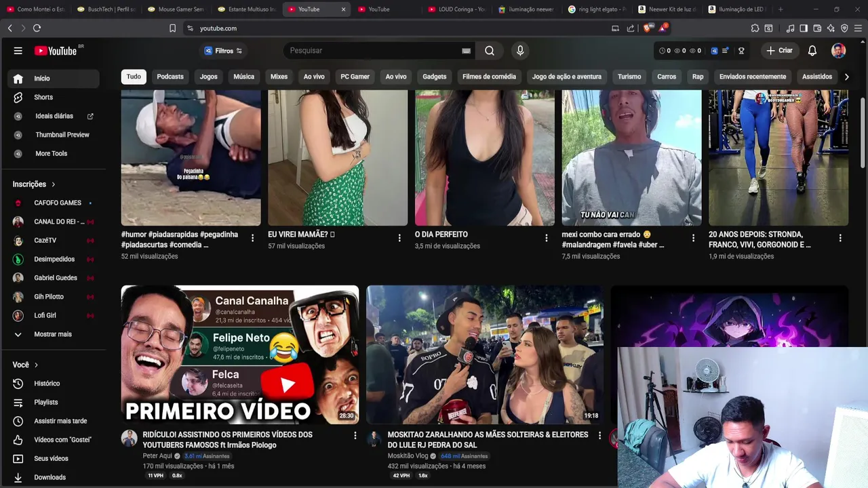Open the Leo AI sparkle icon

[x=831, y=28]
